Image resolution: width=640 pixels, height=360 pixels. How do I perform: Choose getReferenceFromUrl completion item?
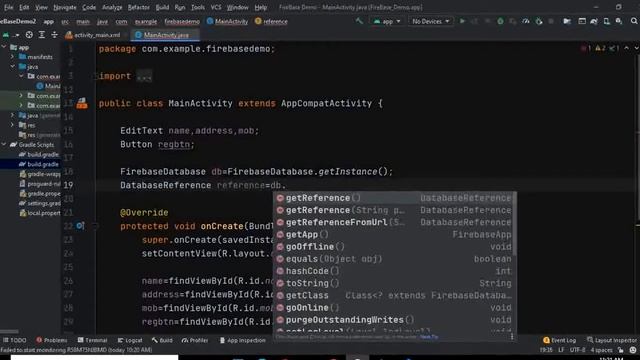click(394, 222)
